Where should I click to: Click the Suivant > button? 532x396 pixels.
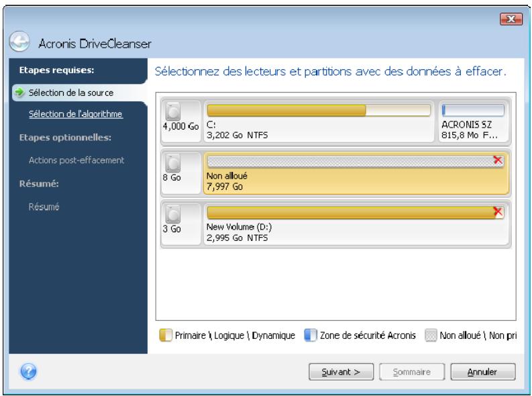341,372
